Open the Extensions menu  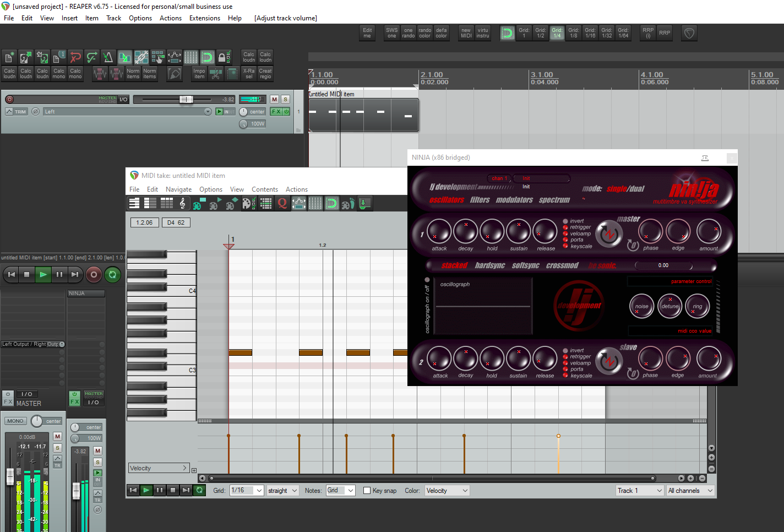point(205,18)
